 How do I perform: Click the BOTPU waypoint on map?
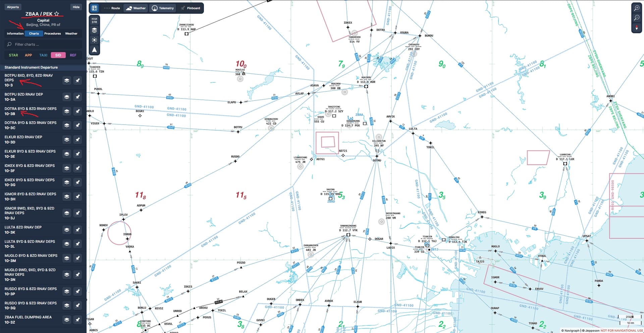coord(238,132)
